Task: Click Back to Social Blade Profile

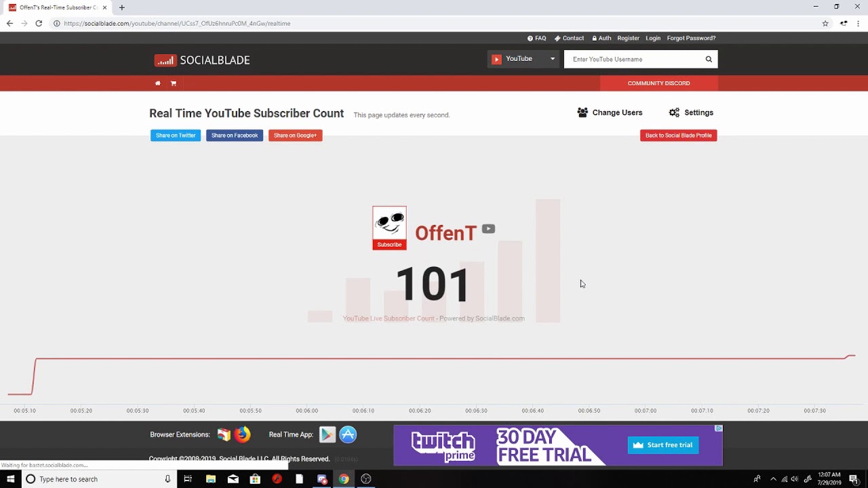Action: [x=678, y=136]
